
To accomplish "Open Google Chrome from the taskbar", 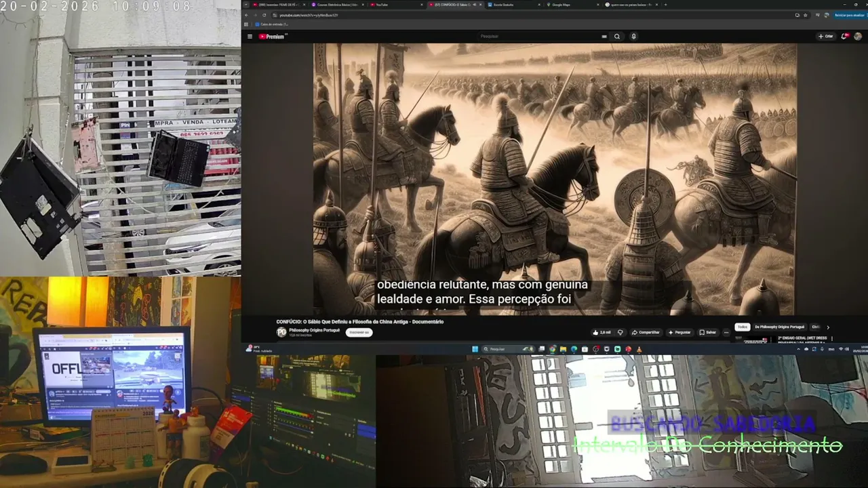I will click(553, 349).
